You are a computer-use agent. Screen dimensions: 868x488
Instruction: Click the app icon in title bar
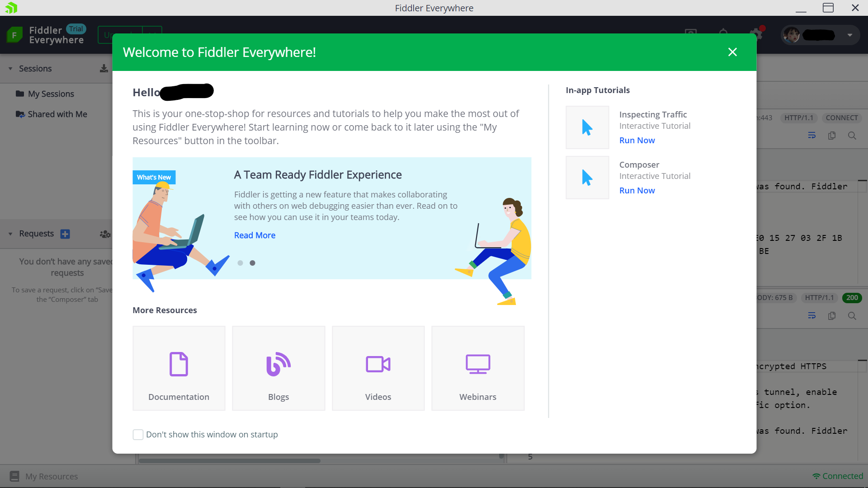[11, 8]
